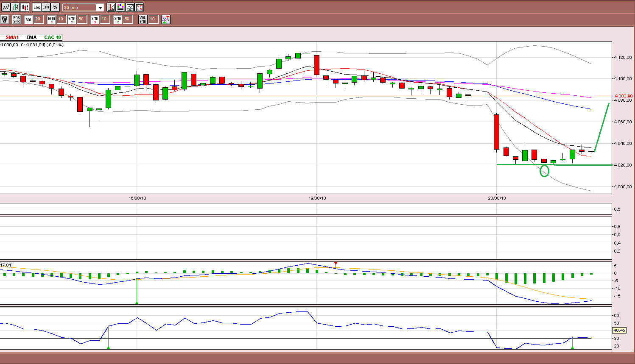
Task: Click the 19/08/13 date label
Action: (x=317, y=198)
